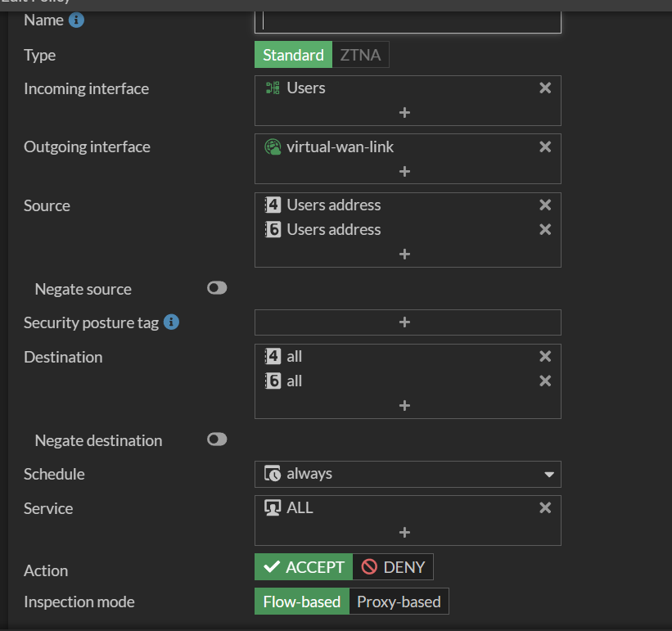This screenshot has width=672, height=631.
Task: Toggle the Negate source switch
Action: (x=217, y=288)
